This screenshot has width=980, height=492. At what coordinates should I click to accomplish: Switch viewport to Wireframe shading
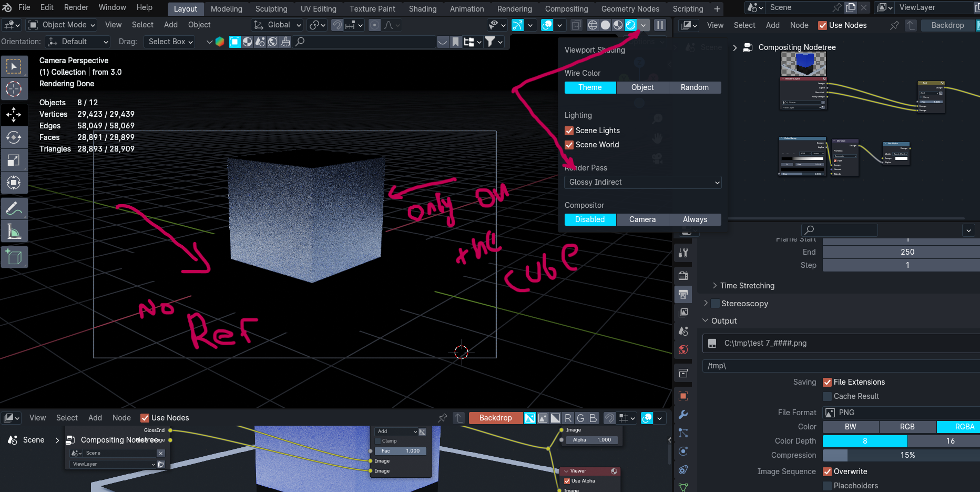click(593, 25)
